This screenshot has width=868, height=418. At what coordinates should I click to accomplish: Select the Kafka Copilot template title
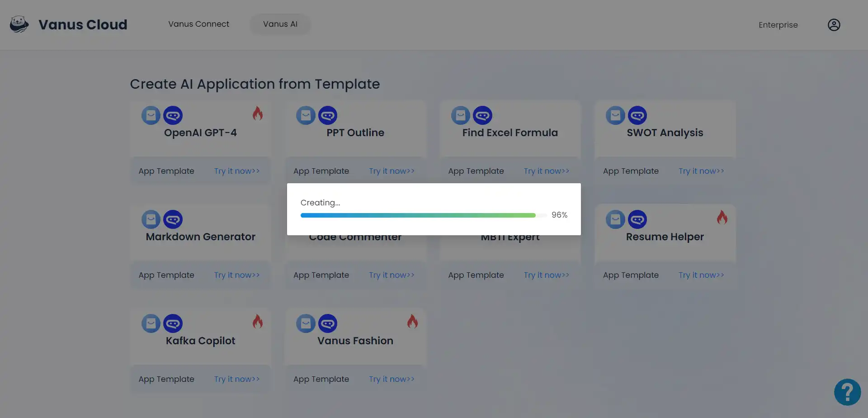[x=200, y=341]
